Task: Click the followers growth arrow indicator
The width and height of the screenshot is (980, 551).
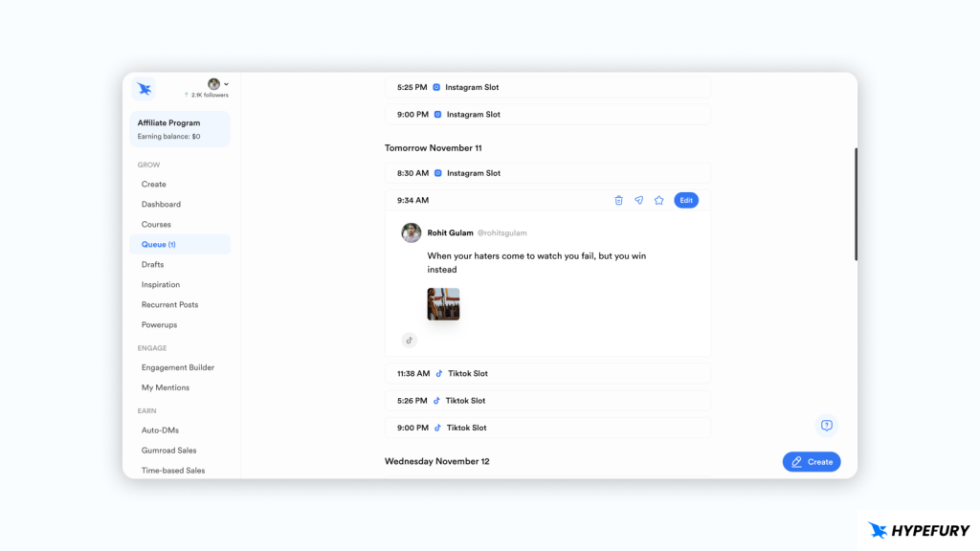Action: pyautogui.click(x=188, y=95)
